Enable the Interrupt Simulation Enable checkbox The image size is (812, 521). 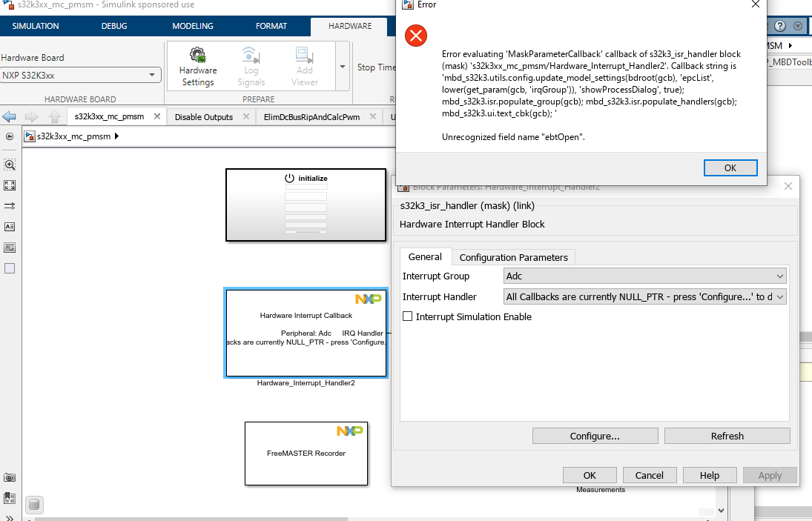tap(407, 316)
